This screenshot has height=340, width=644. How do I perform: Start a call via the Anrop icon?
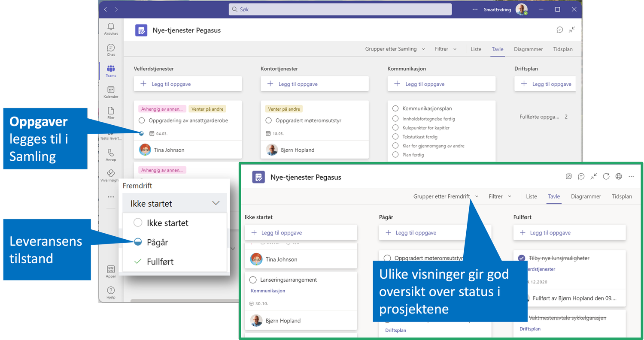click(x=110, y=155)
